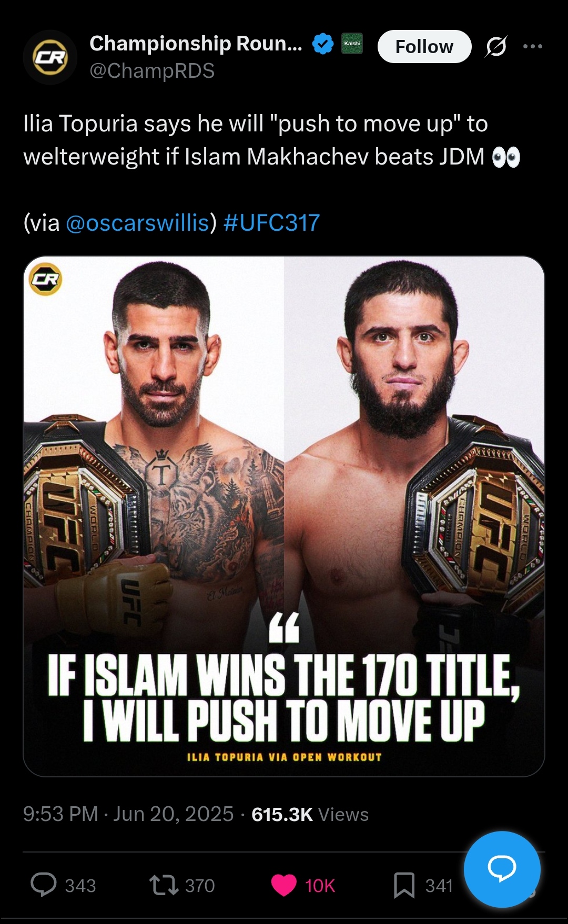Image resolution: width=568 pixels, height=924 pixels.
Task: Tap the Grok slash icon
Action: pyautogui.click(x=496, y=46)
